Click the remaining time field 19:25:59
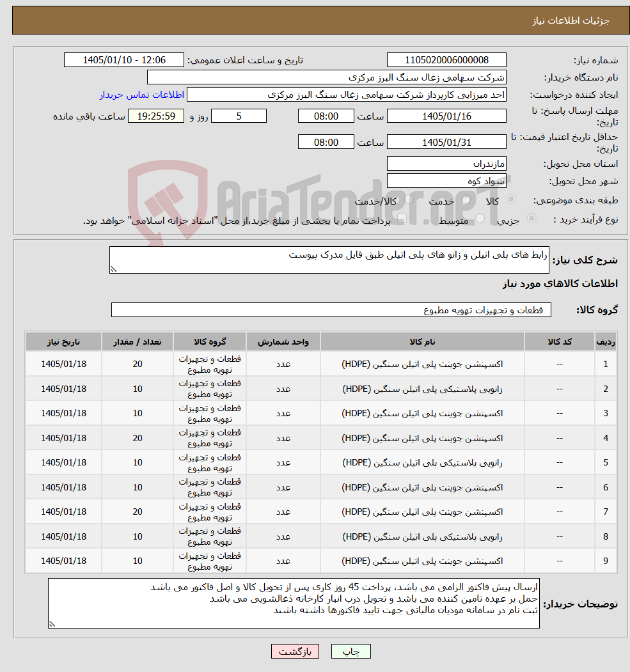Screen dimensions: 630x672 (x=157, y=116)
